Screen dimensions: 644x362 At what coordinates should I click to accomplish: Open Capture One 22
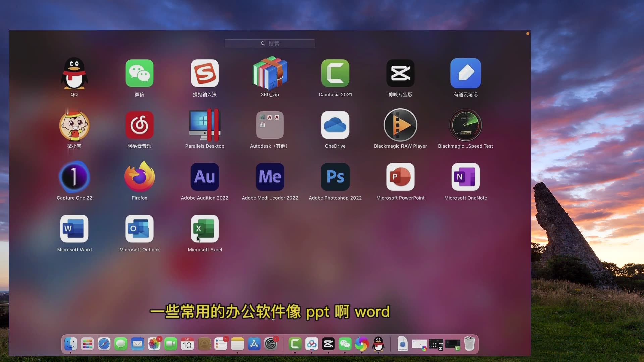click(74, 177)
